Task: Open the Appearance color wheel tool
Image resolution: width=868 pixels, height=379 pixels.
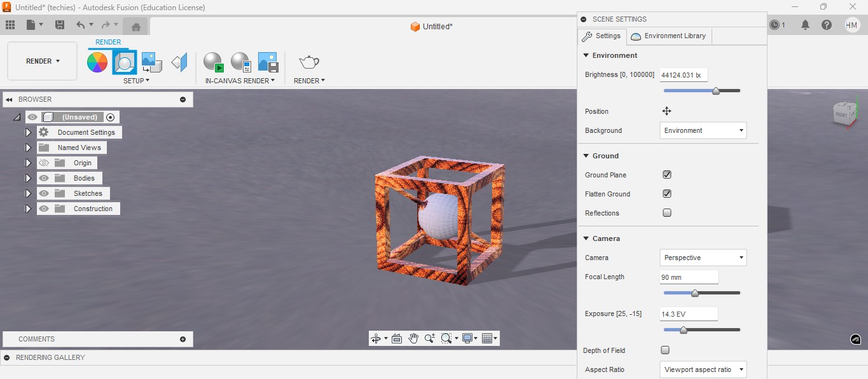Action: tap(97, 62)
